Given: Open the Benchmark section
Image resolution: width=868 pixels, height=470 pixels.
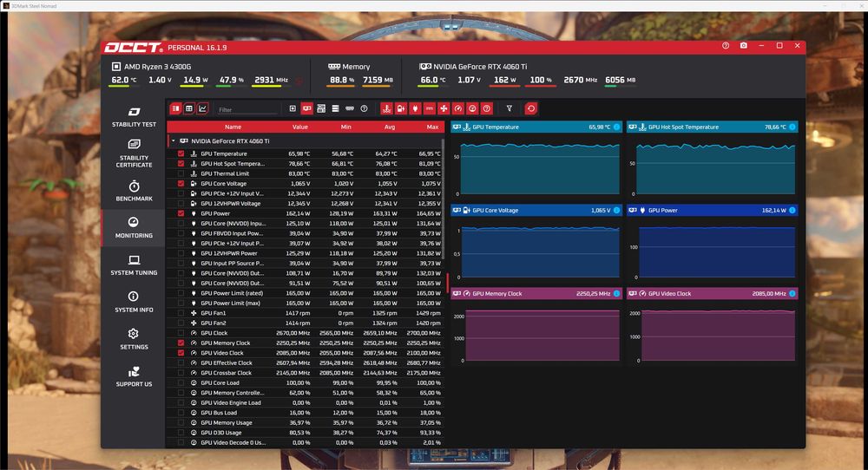Looking at the screenshot, I should (134, 191).
